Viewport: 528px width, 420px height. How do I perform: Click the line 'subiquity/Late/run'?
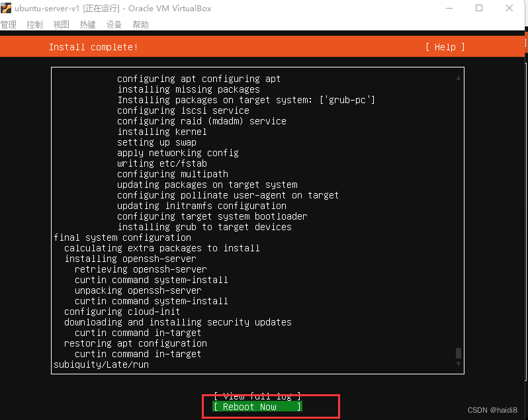click(101, 365)
